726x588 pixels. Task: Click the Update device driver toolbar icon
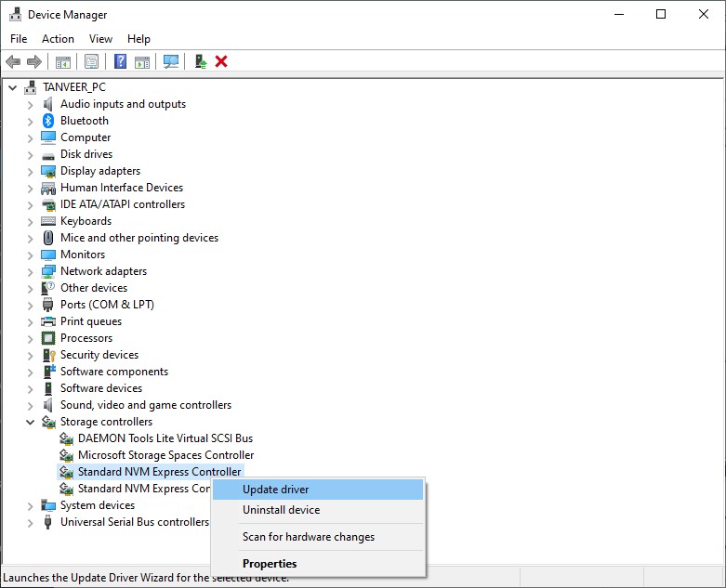(x=201, y=61)
